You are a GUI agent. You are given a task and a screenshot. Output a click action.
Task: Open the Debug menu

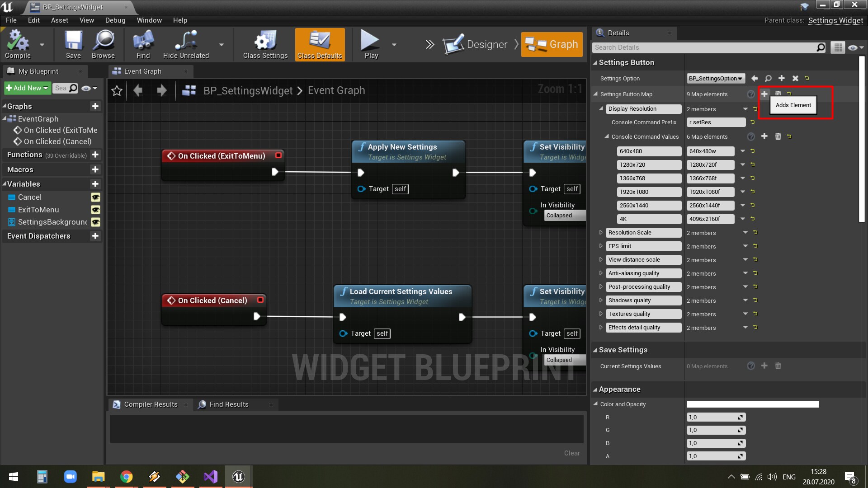coord(115,20)
